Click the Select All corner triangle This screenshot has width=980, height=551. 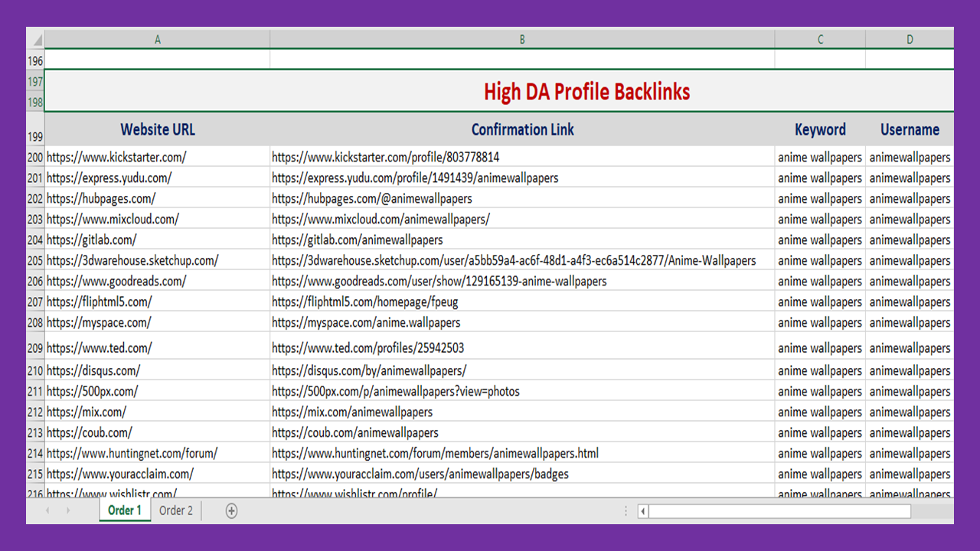35,39
